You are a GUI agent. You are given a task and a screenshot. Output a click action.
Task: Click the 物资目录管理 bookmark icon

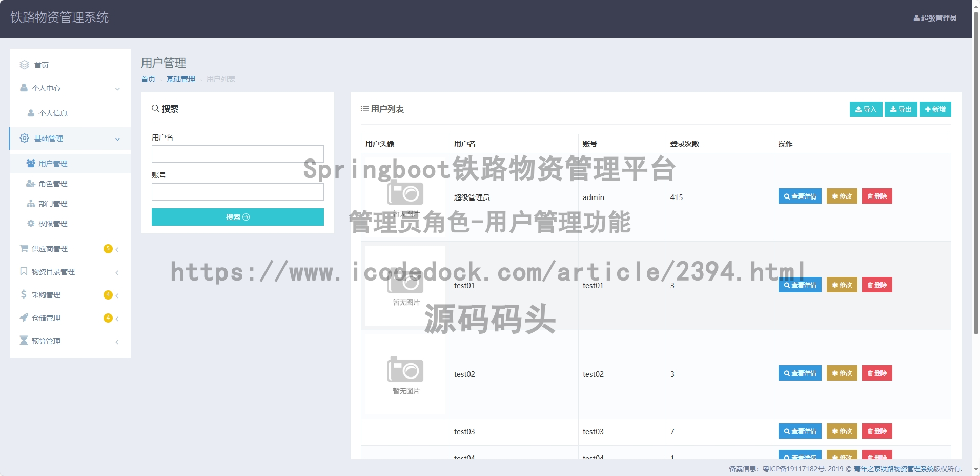coord(24,271)
